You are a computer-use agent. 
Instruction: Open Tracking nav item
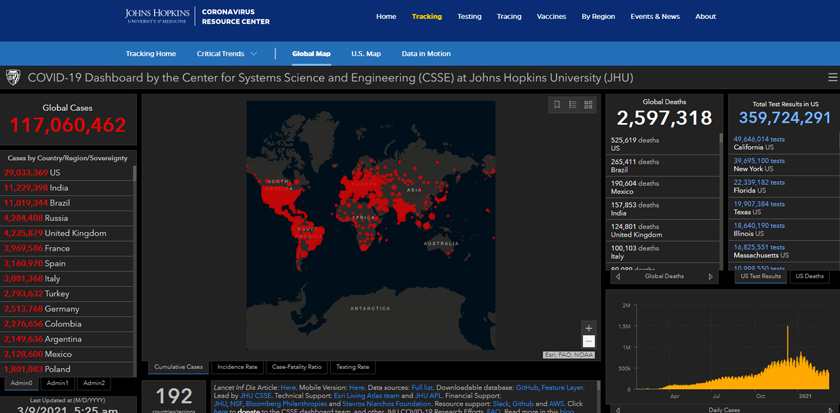click(427, 17)
